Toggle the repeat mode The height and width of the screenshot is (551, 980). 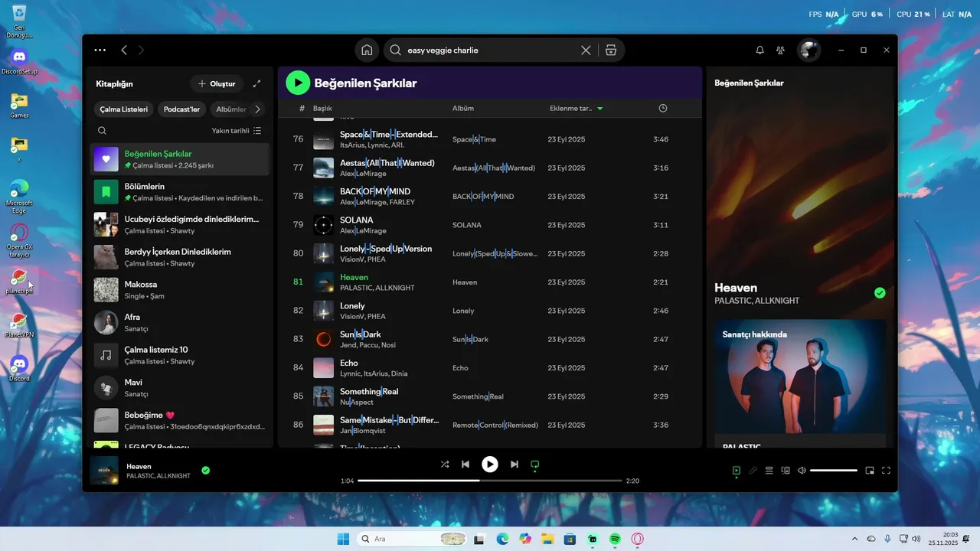click(x=535, y=465)
